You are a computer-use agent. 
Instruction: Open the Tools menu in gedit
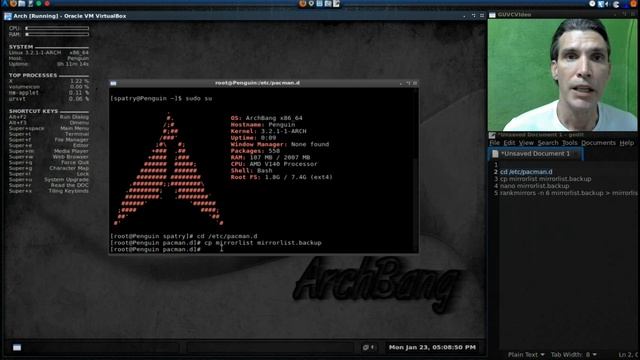coord(569,143)
